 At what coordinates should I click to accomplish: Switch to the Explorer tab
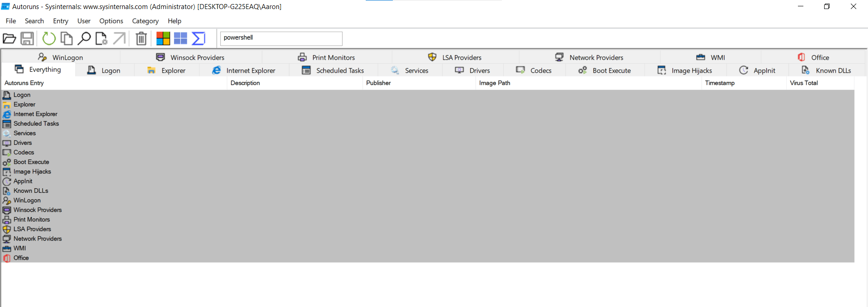point(166,70)
